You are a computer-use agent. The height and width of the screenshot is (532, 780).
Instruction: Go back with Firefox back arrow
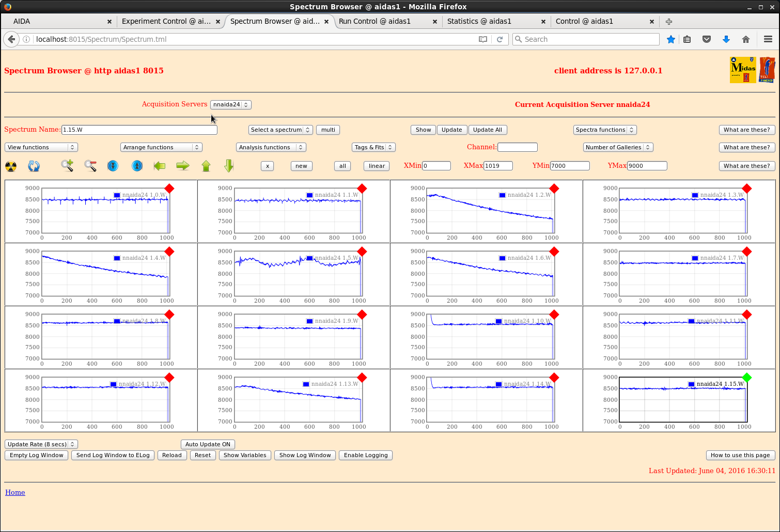(x=11, y=39)
